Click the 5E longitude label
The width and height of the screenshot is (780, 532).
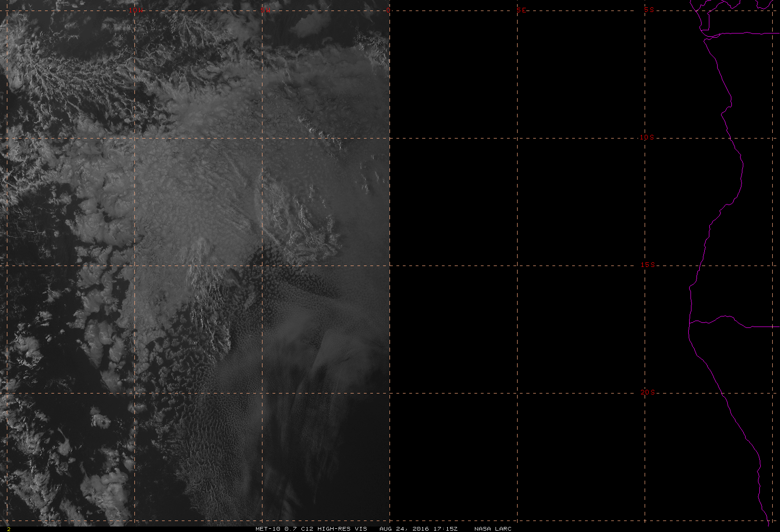pos(522,10)
